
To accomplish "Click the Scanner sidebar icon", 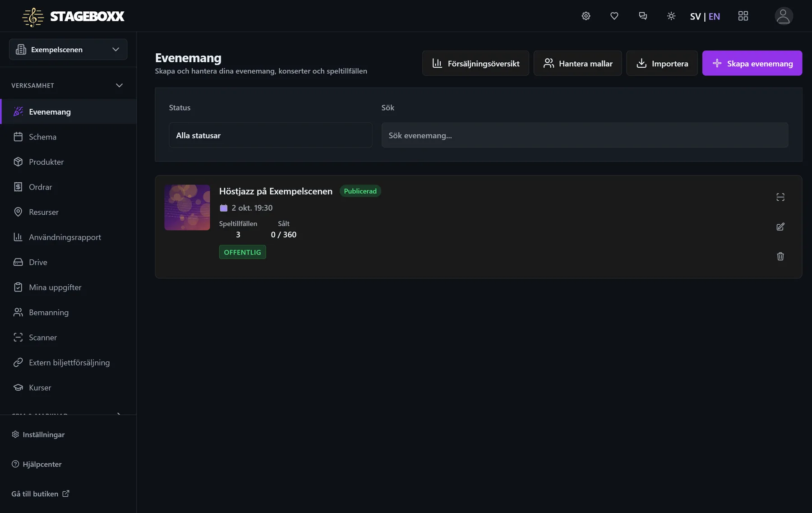I will coord(18,337).
